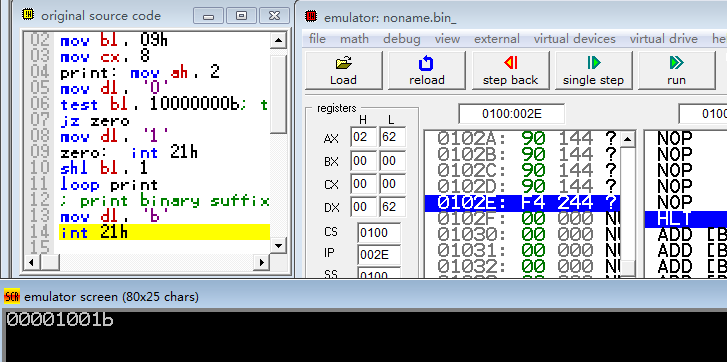Click the DX low byte register field
The image size is (727, 362).
(x=392, y=207)
